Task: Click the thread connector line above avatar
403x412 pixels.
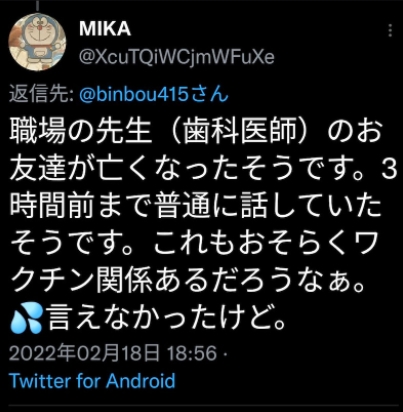Action: pos(37,5)
